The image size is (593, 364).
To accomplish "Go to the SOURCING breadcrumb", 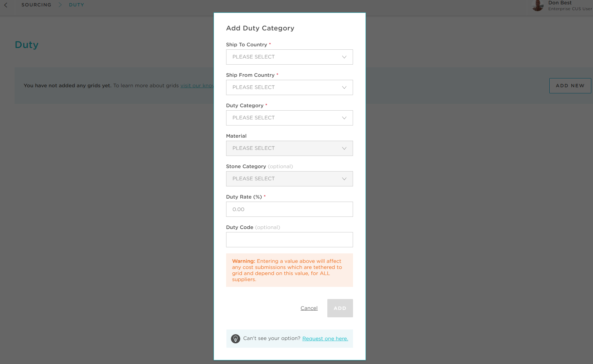I will [x=37, y=5].
